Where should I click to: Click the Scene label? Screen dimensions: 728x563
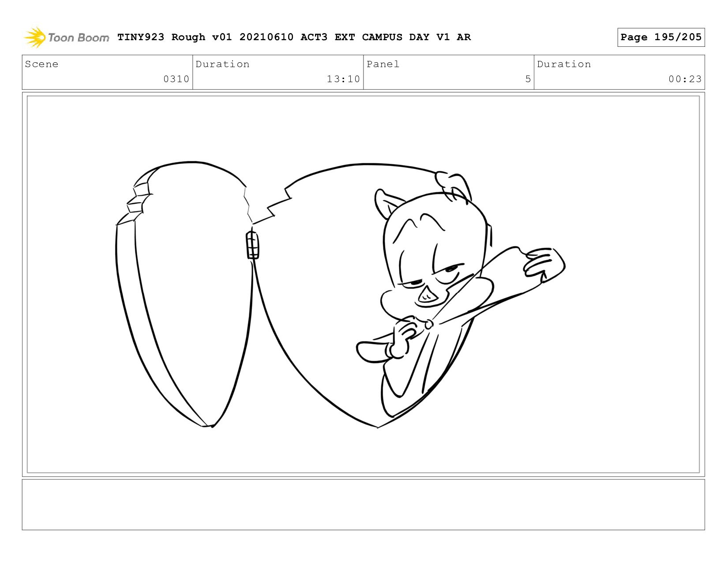[41, 64]
